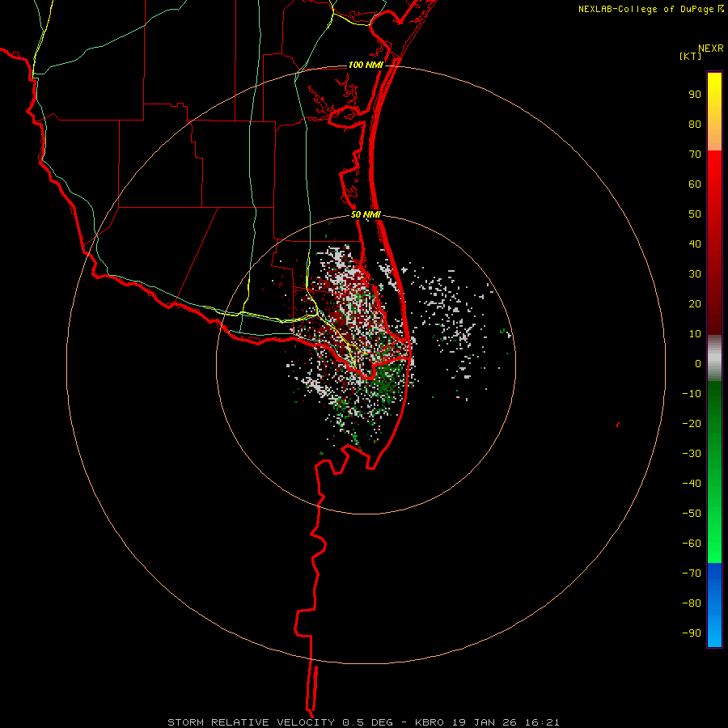Click the -50 value on the velocity scale
728x728 pixels.
[x=692, y=514]
